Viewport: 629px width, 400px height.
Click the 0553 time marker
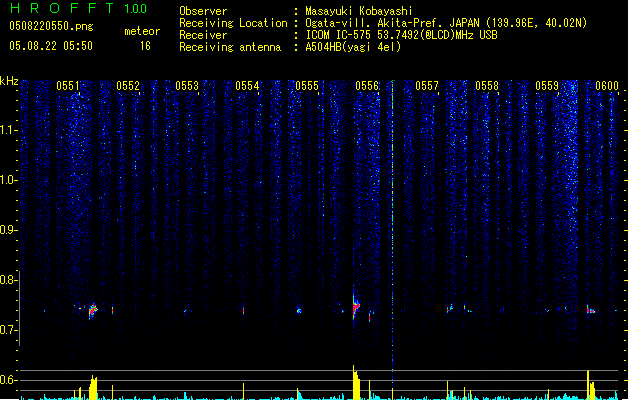click(x=187, y=86)
